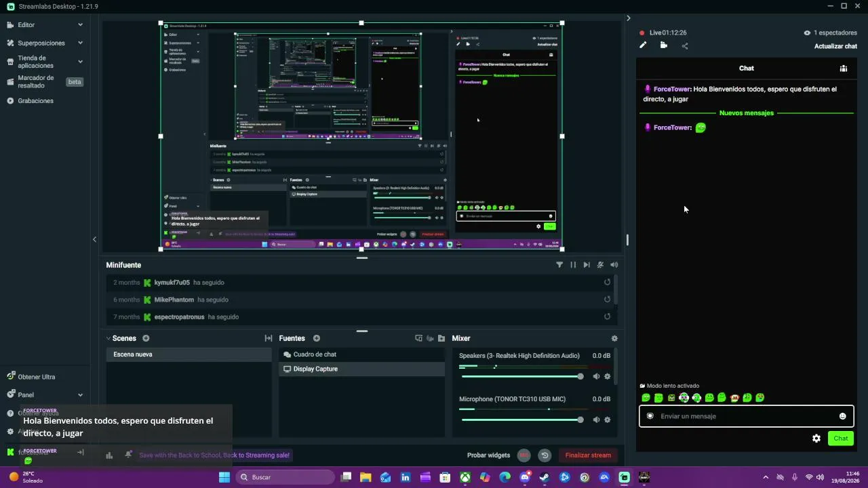Select the Display Capture source

tap(361, 369)
